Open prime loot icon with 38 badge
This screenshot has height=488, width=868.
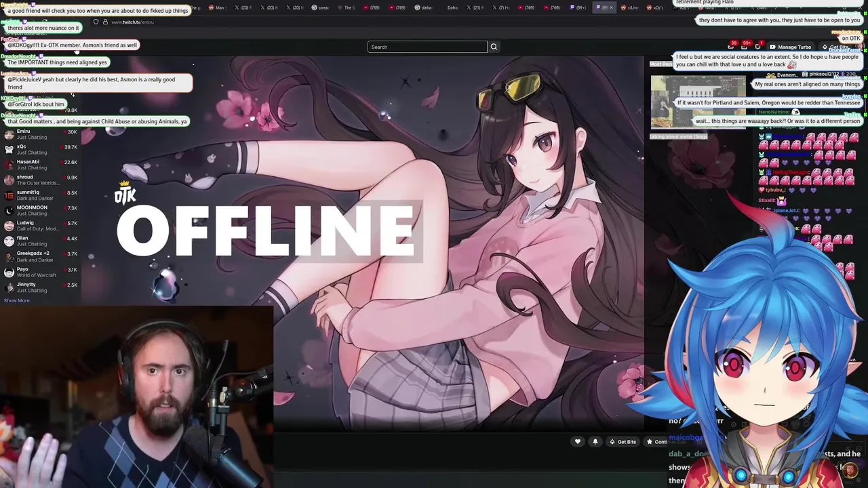point(731,46)
